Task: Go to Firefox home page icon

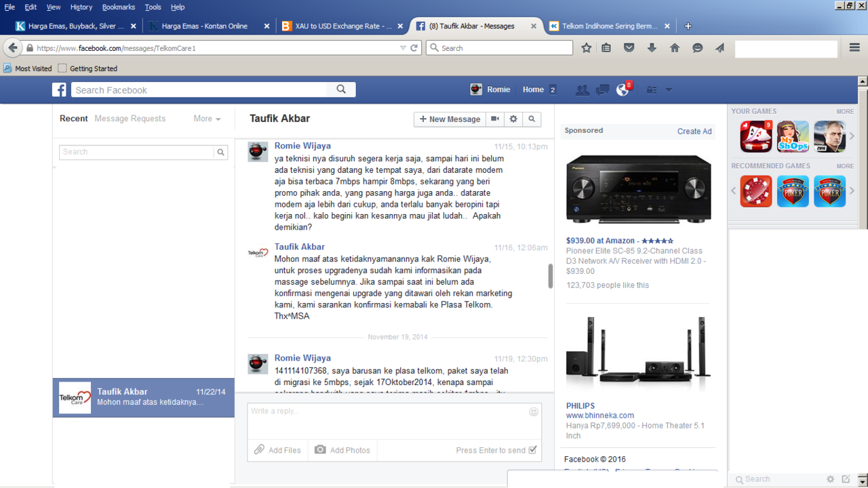Action: point(675,48)
